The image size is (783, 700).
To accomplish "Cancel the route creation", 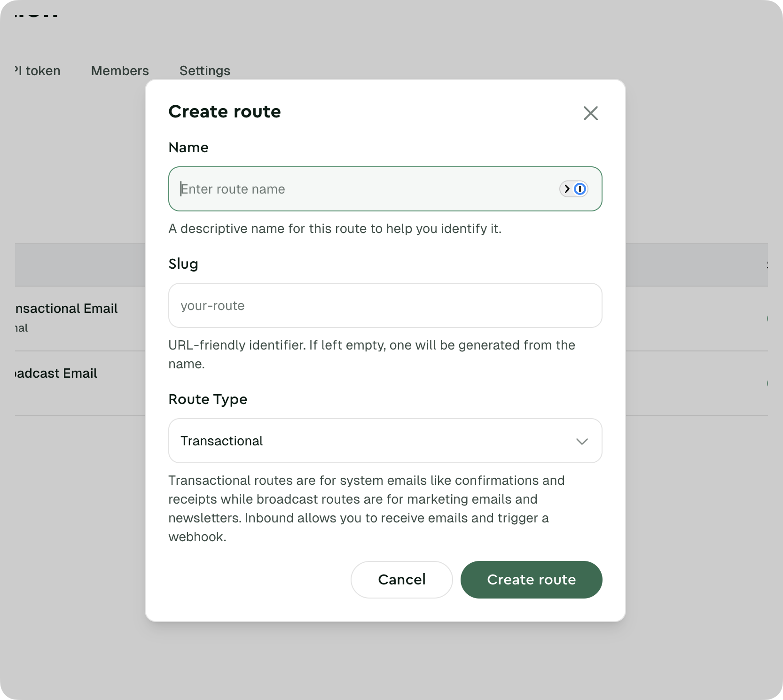I will point(401,580).
